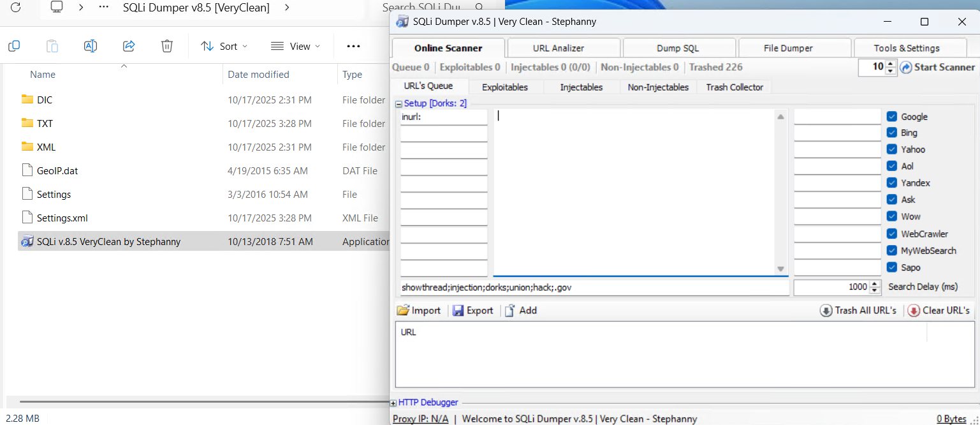Select the XML folder
Screen dimensions: 980x425
point(47,147)
